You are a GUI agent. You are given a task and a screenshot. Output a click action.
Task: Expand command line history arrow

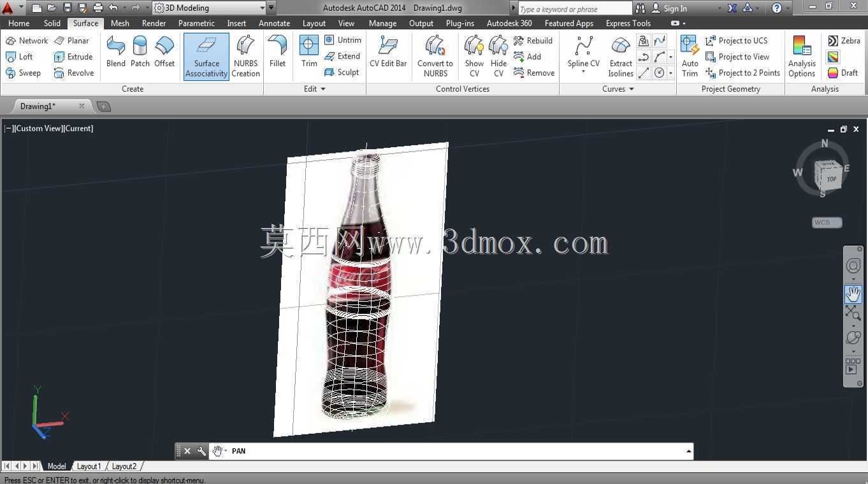tap(689, 451)
